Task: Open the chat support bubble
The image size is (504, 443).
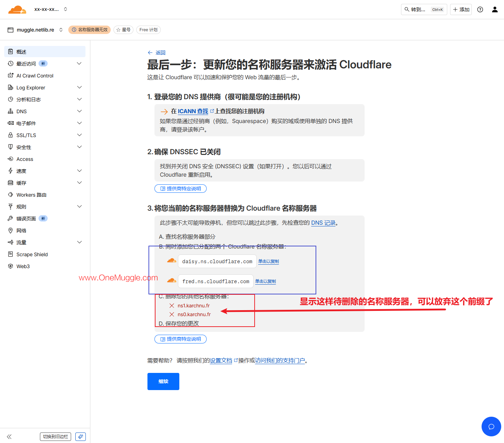Action: point(491,427)
